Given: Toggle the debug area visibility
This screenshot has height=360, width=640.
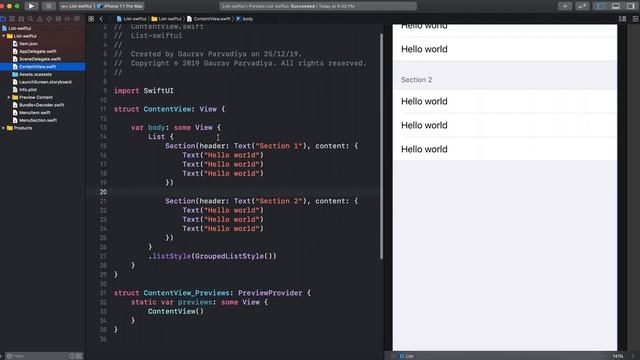Looking at the screenshot, I should 616,6.
